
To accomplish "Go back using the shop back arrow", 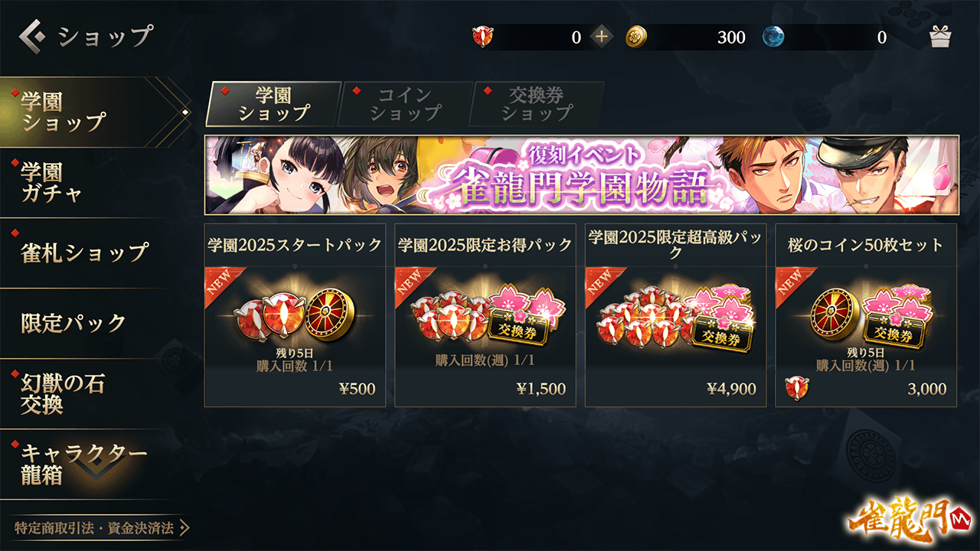I will [x=34, y=35].
